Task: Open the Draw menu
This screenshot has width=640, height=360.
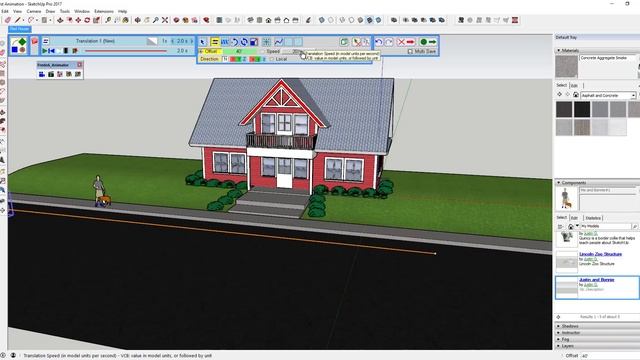Action: tap(50, 11)
